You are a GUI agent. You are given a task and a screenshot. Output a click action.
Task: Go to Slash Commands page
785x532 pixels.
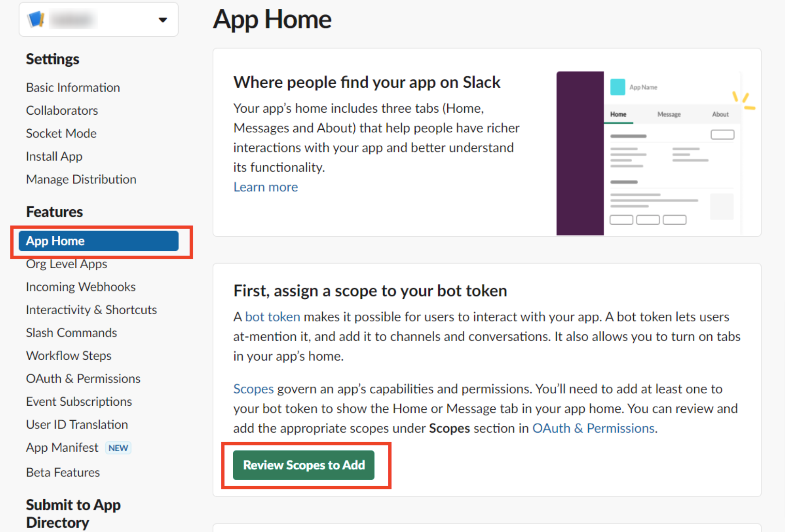pos(71,333)
